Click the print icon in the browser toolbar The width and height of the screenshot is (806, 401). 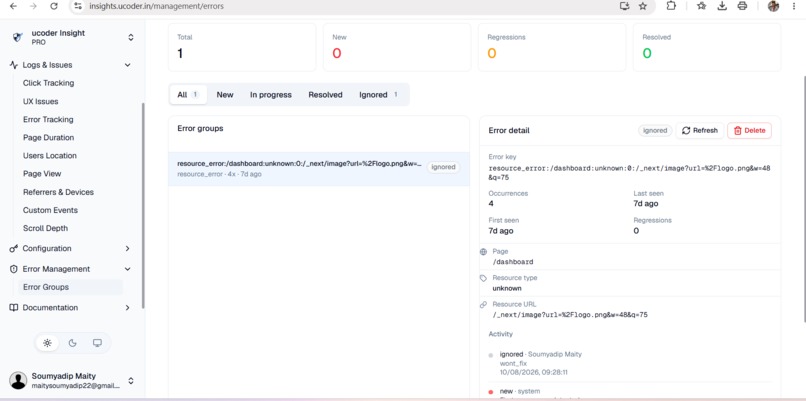(x=742, y=6)
